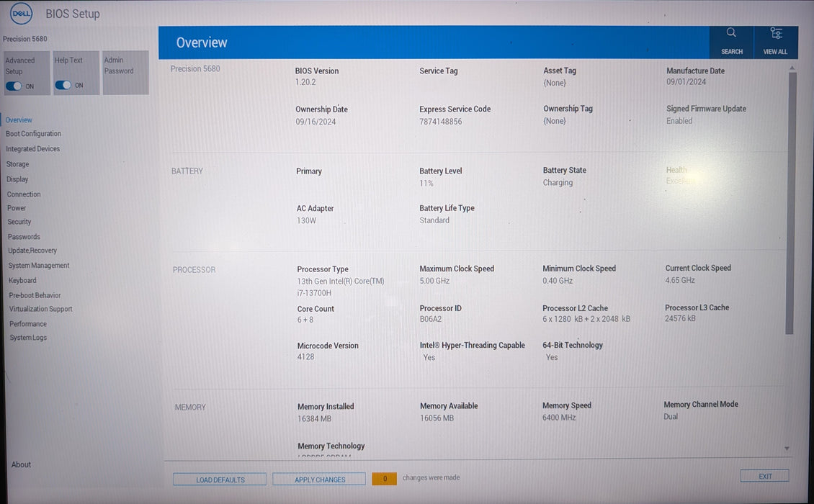
Task: Click the Express Service Code 7874148856
Action: pyautogui.click(x=441, y=122)
